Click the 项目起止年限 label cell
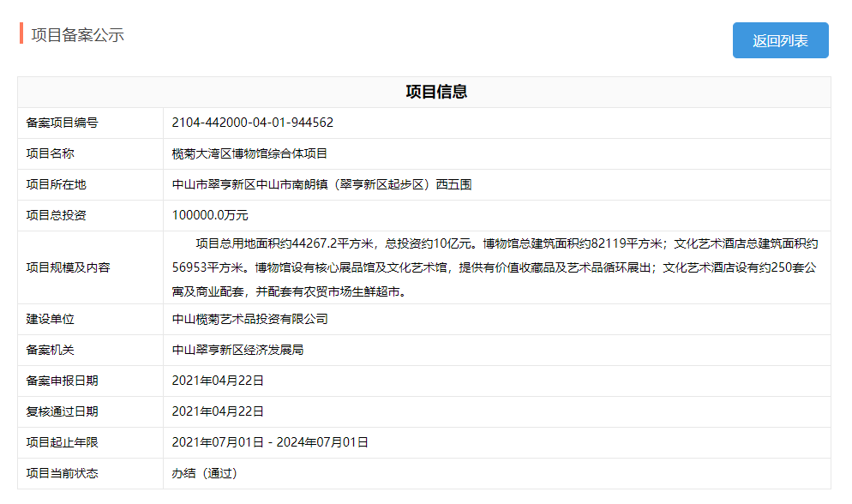The height and width of the screenshot is (504, 852). (x=90, y=442)
